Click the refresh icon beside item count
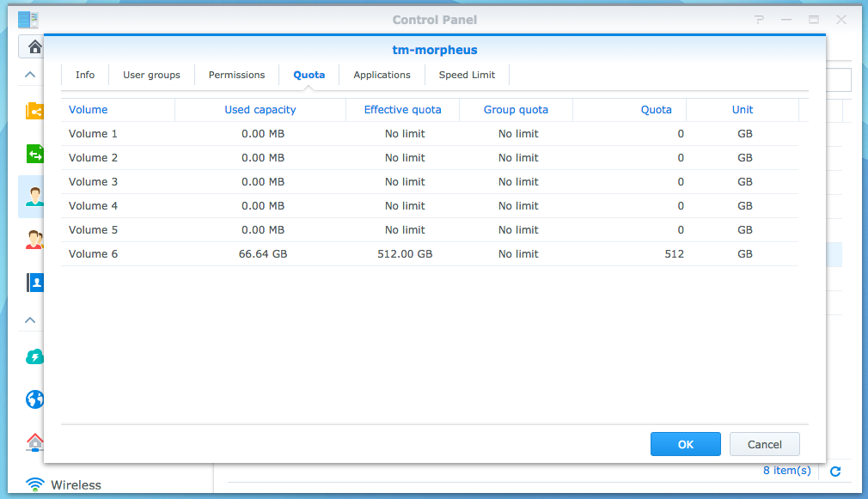The image size is (868, 499). point(834,471)
